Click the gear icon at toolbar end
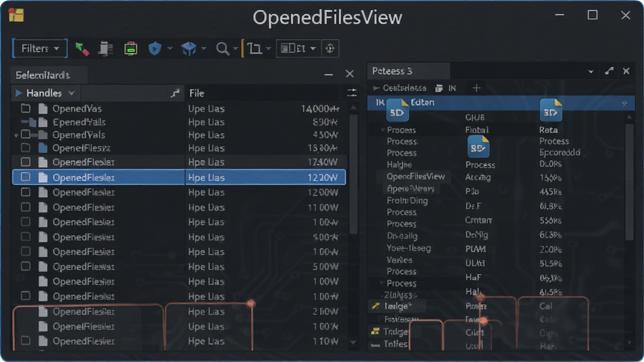The width and height of the screenshot is (644, 362). pyautogui.click(x=330, y=48)
